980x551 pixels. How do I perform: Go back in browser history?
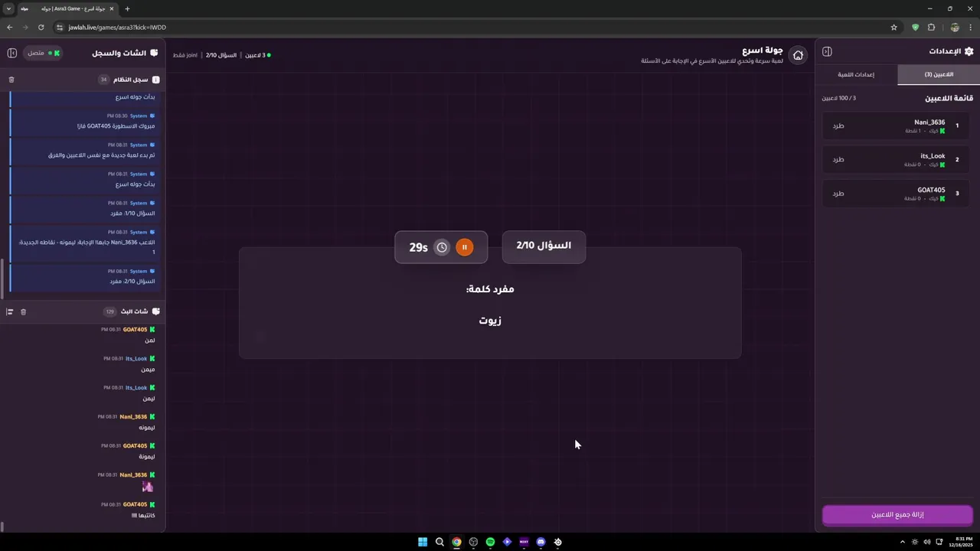9,27
